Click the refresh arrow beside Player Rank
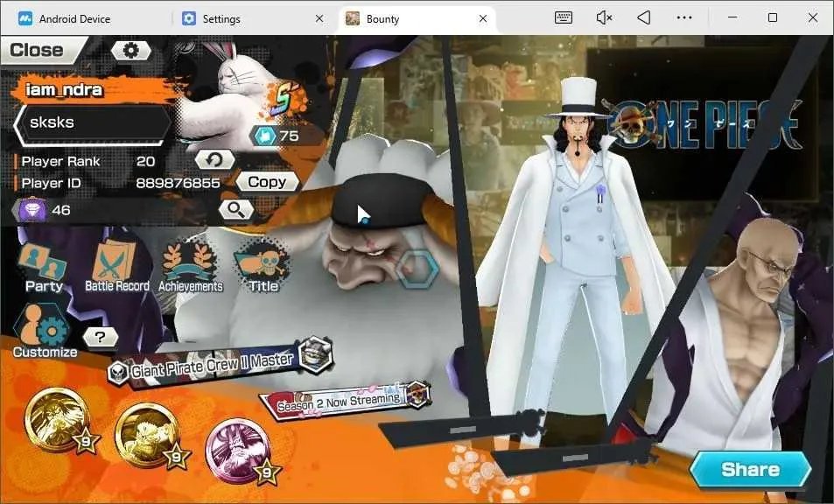 click(214, 159)
